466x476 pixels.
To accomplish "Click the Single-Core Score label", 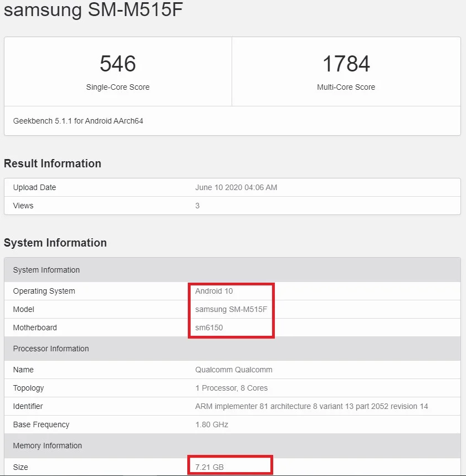I will (118, 87).
